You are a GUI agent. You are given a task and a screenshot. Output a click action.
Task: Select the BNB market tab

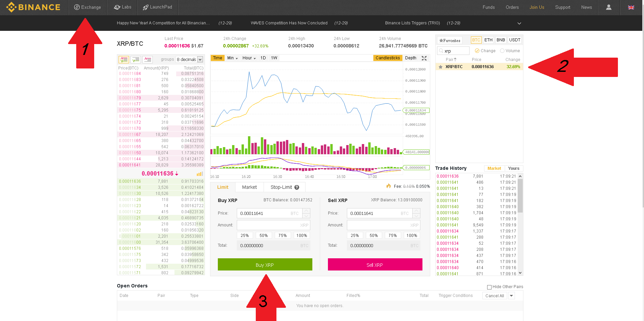pos(501,40)
